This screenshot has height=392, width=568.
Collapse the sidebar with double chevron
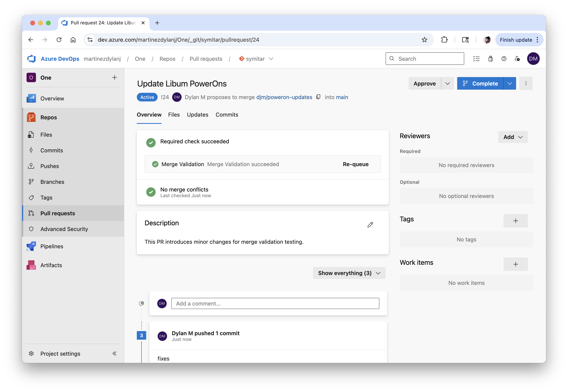(x=114, y=354)
